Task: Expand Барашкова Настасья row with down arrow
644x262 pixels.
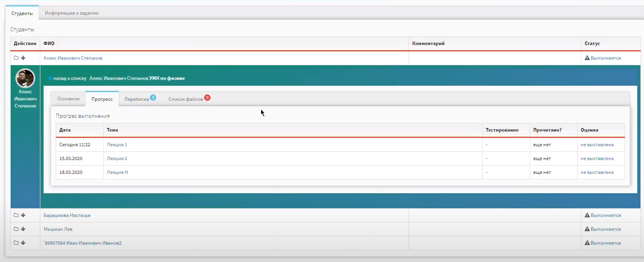Action: coord(23,215)
